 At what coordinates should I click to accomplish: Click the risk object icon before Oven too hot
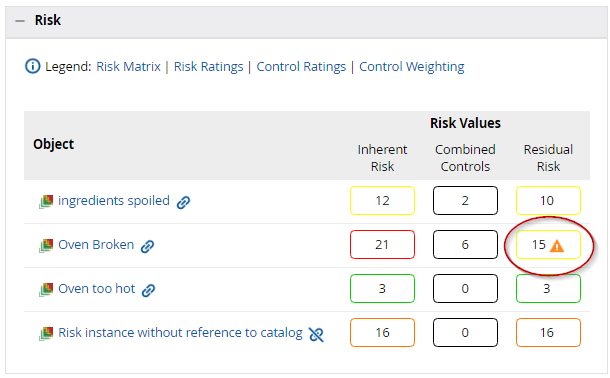[x=46, y=289]
